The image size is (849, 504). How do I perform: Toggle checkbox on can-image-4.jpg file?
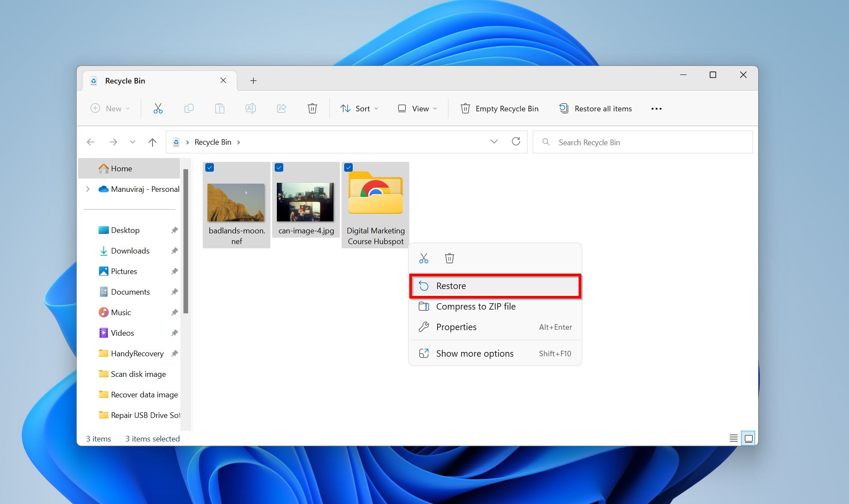(278, 168)
